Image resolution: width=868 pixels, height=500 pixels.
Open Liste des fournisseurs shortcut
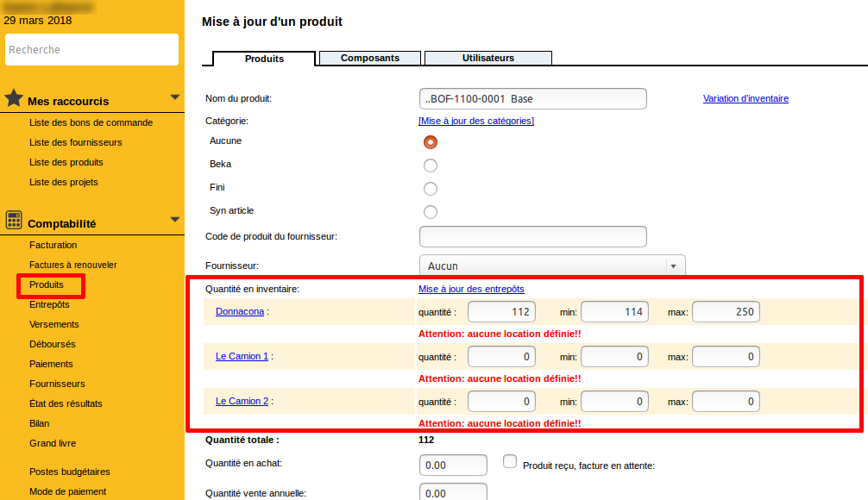click(76, 142)
